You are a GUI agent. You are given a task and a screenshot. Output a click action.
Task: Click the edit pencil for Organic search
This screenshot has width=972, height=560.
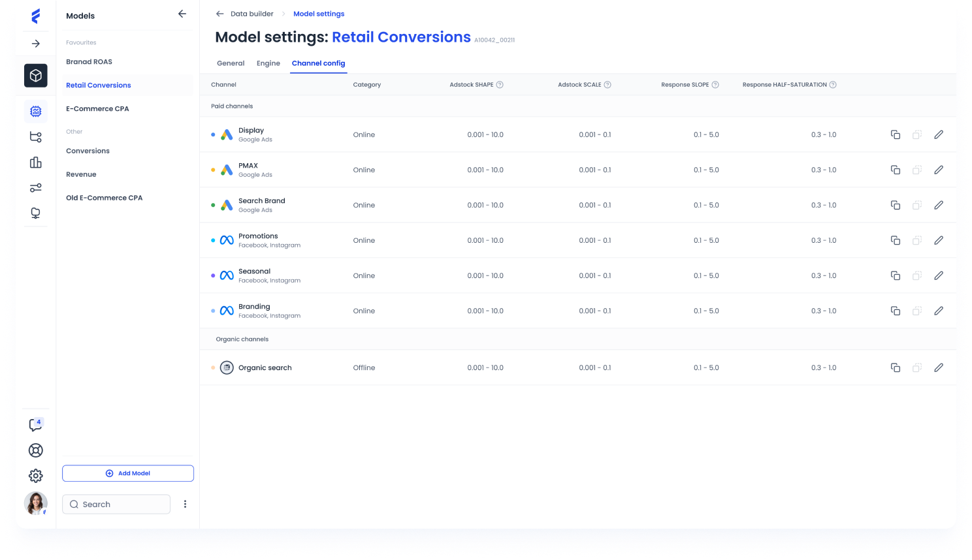click(938, 367)
